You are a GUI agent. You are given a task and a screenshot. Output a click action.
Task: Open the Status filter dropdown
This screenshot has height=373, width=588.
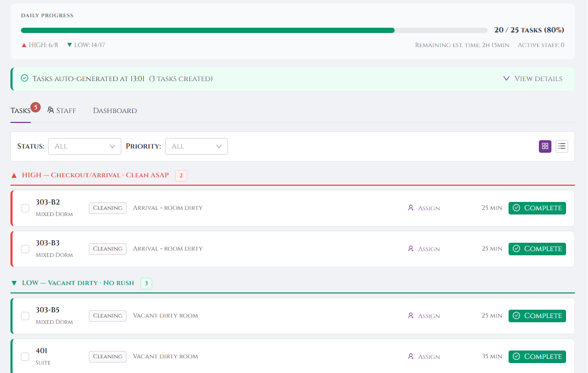pyautogui.click(x=85, y=146)
